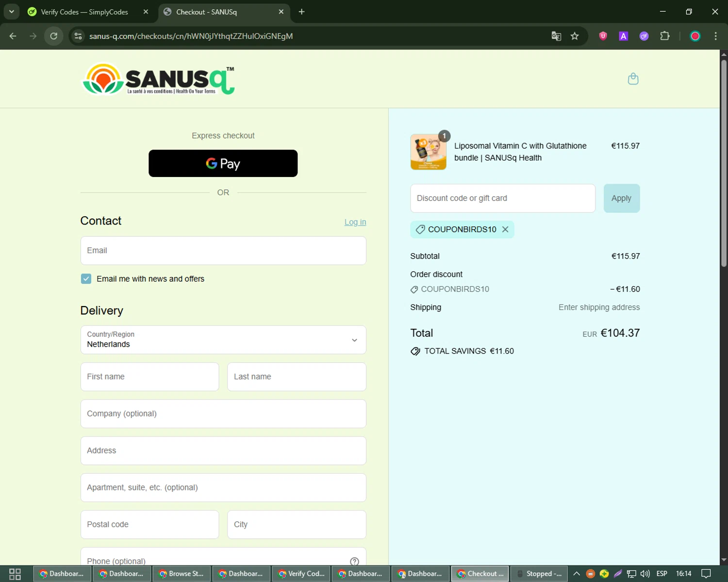
Task: Close the Checkout - SANUSq tab
Action: [281, 12]
